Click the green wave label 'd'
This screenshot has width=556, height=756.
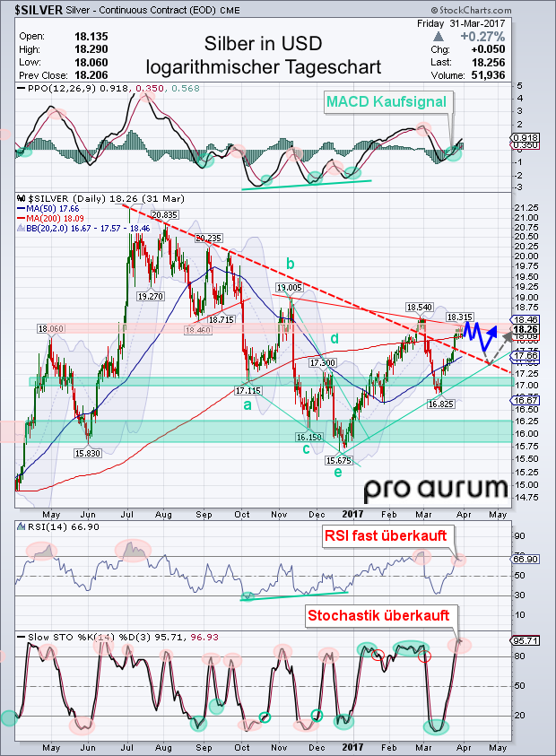[334, 338]
